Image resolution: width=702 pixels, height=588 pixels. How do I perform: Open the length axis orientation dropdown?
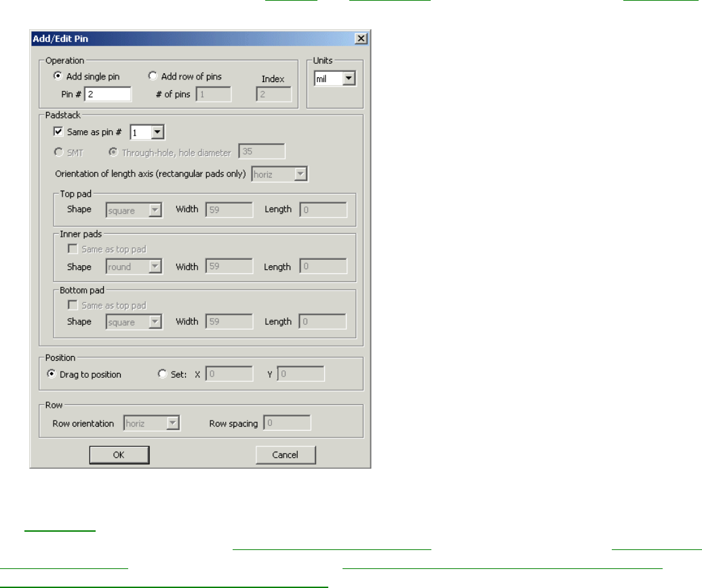tap(279, 174)
